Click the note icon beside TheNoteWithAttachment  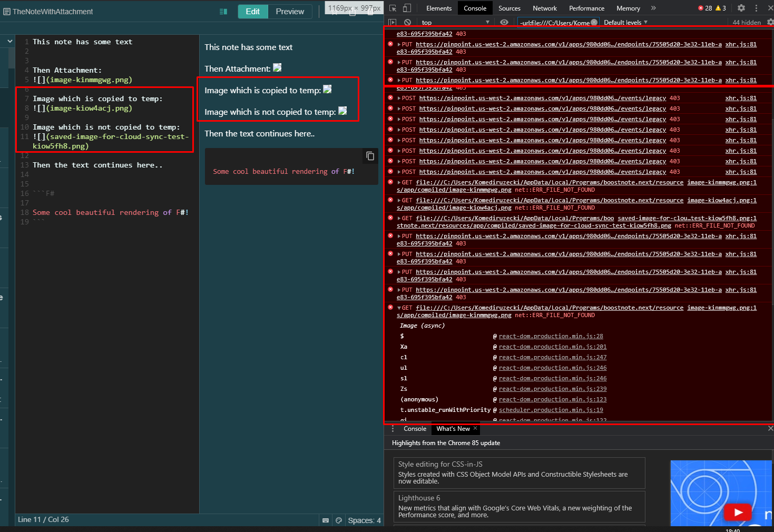point(7,12)
